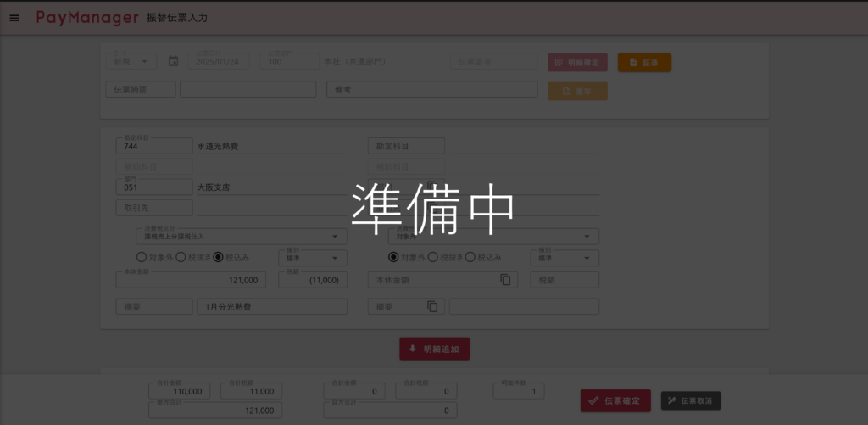Click the 明細追加 button
The height and width of the screenshot is (425, 868).
tap(435, 350)
